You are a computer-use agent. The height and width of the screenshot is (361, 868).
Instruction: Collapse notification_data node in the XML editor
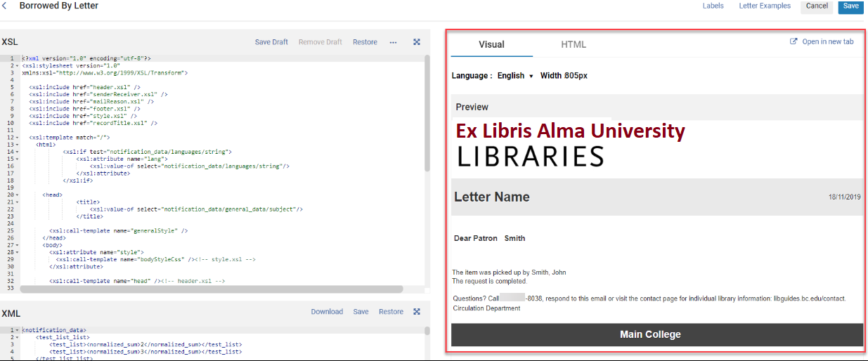[16, 330]
